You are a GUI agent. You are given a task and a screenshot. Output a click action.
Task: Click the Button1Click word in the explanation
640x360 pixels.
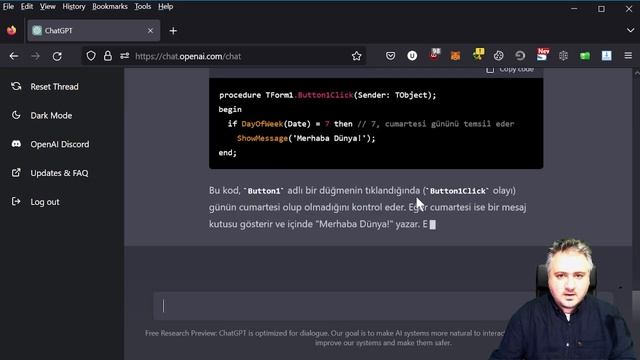(458, 191)
